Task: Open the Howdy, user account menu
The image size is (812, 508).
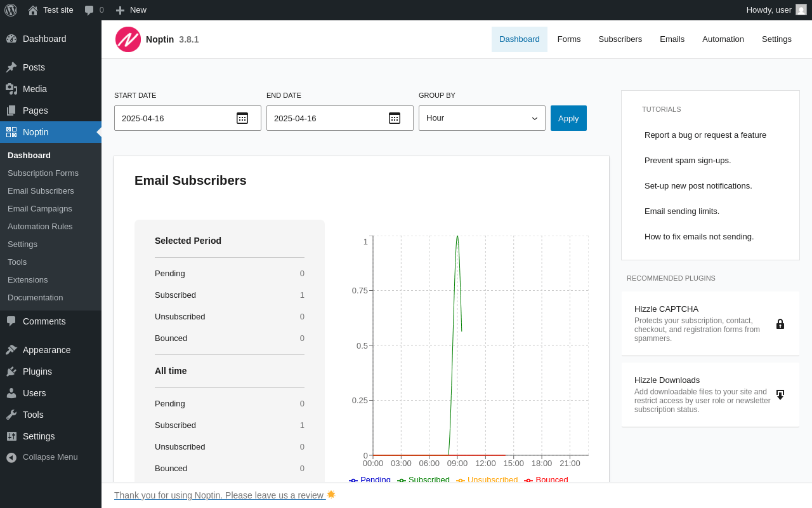Action: 769,10
